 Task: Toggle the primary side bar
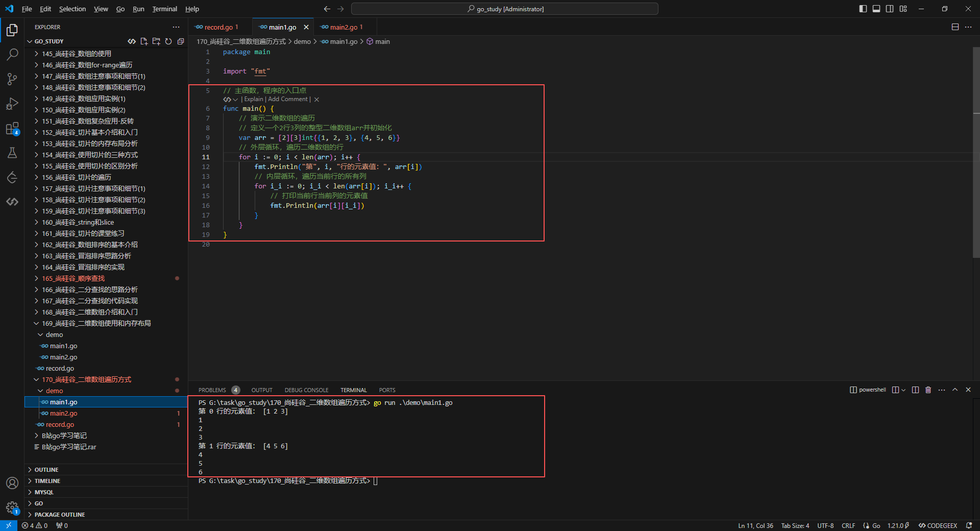click(863, 9)
